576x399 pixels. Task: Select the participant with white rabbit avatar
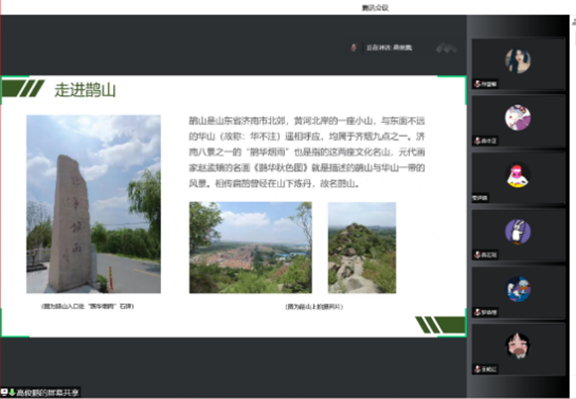coord(518,235)
